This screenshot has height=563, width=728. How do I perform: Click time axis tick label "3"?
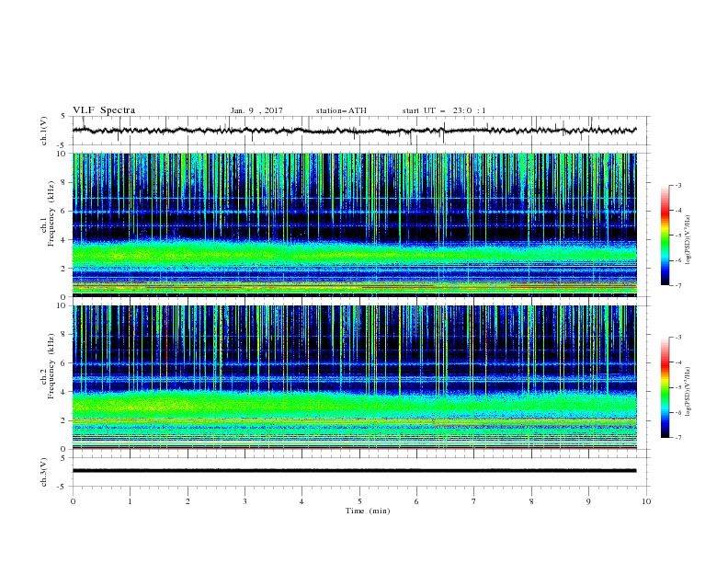(x=245, y=501)
